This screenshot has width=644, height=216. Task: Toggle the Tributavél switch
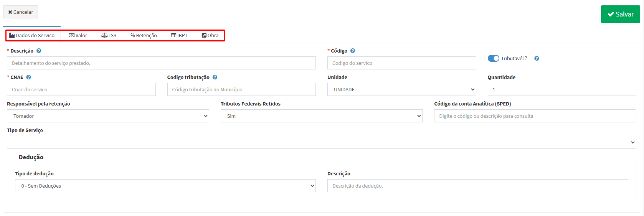tap(493, 58)
